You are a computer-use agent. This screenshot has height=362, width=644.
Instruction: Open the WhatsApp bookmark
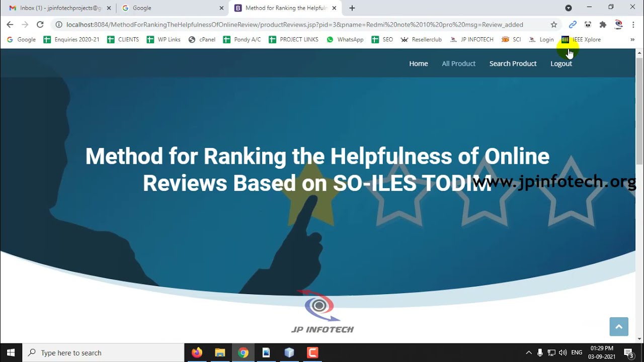tap(345, 40)
